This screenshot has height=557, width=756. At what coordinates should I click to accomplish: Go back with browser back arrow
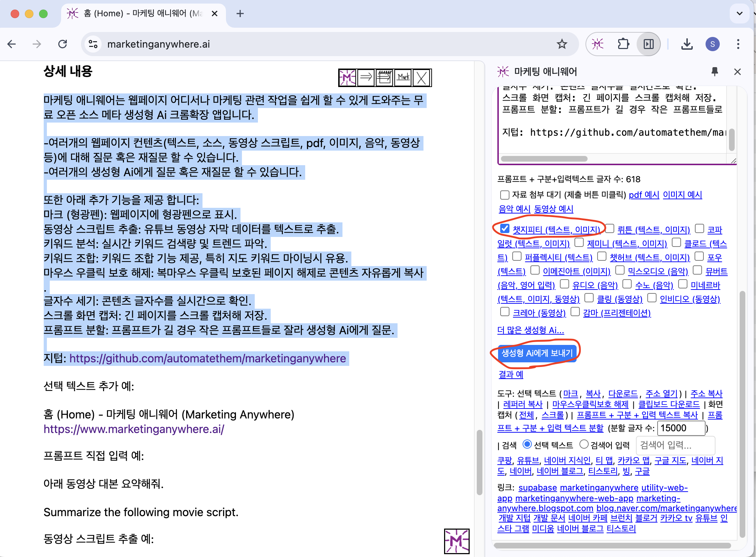pos(12,44)
